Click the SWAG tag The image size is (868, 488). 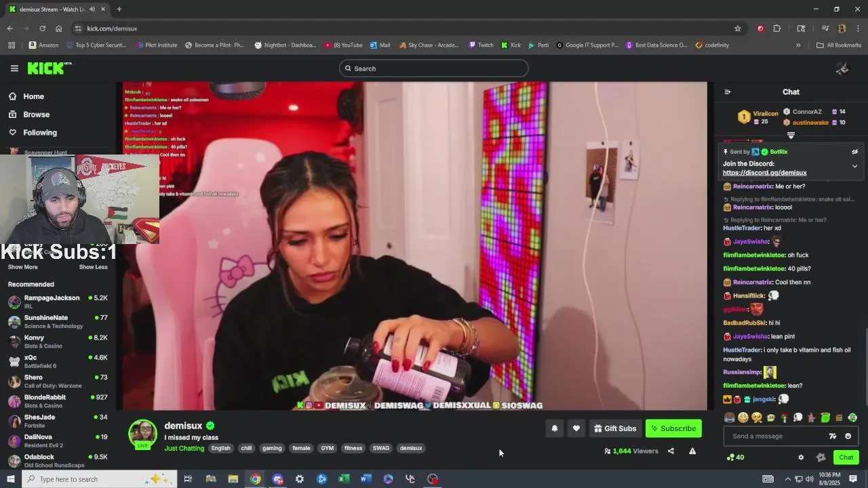[x=381, y=449]
